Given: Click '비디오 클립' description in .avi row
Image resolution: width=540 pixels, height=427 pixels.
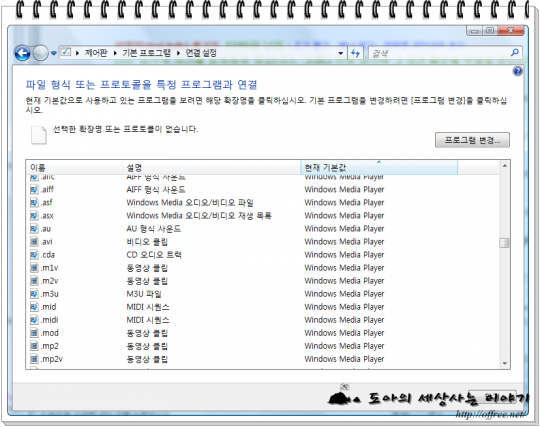Looking at the screenshot, I should pos(147,242).
